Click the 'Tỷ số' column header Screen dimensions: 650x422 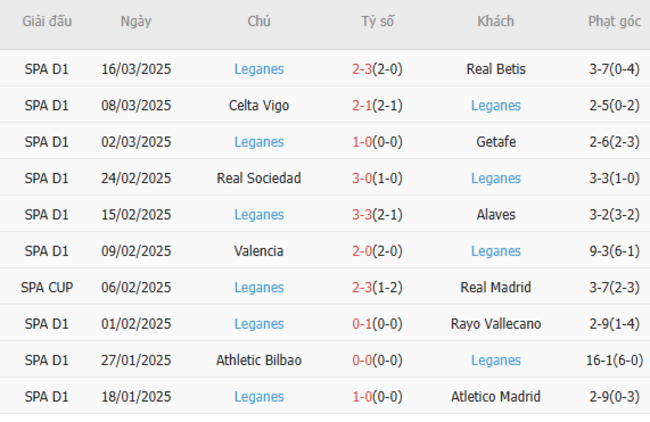(x=377, y=21)
